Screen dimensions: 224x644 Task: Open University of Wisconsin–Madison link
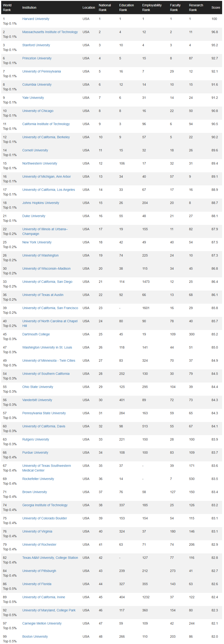coord(46,268)
